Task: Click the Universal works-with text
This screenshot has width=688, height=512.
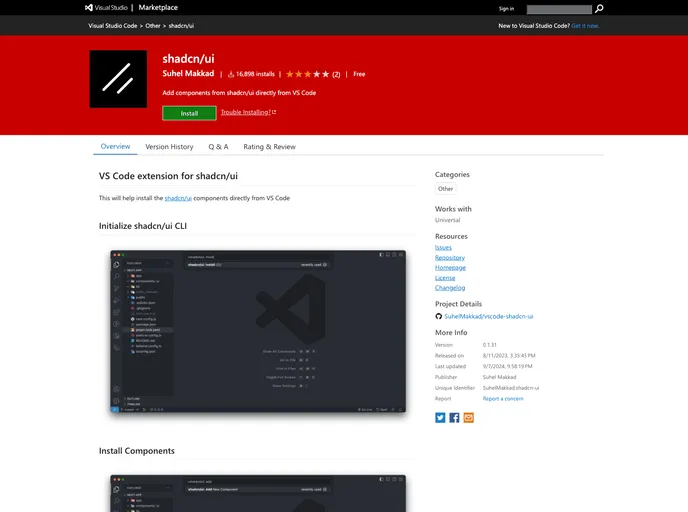Action: pyautogui.click(x=448, y=220)
